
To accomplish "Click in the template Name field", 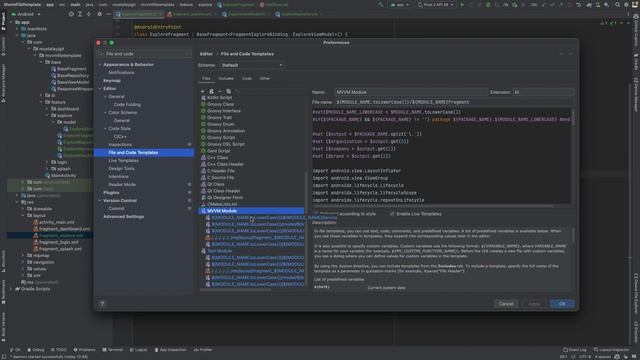I will pyautogui.click(x=411, y=92).
